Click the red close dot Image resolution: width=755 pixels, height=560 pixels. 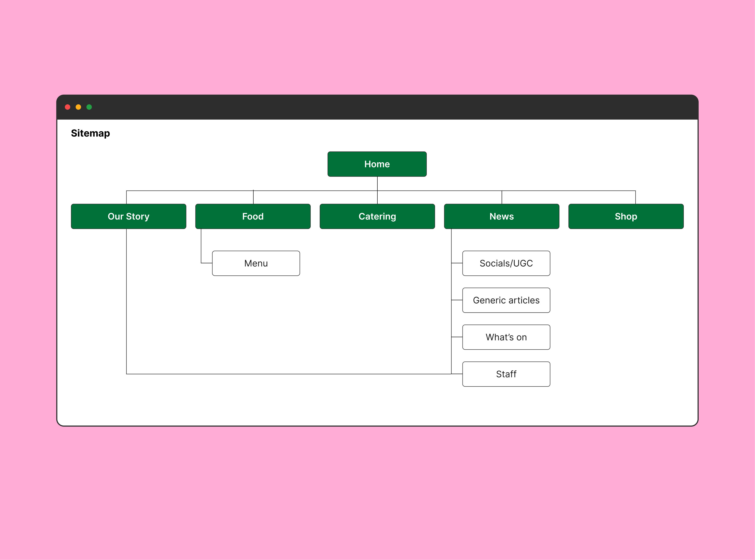point(67,107)
